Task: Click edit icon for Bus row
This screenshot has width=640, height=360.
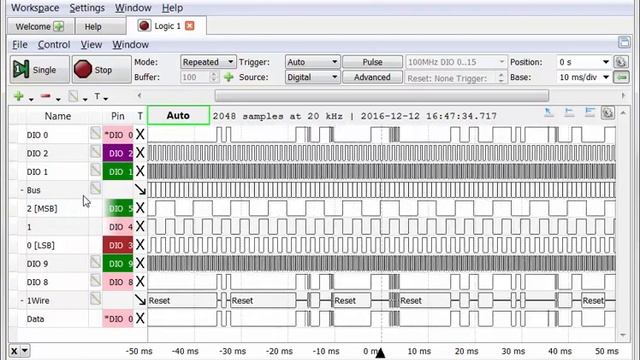Action: [95, 188]
